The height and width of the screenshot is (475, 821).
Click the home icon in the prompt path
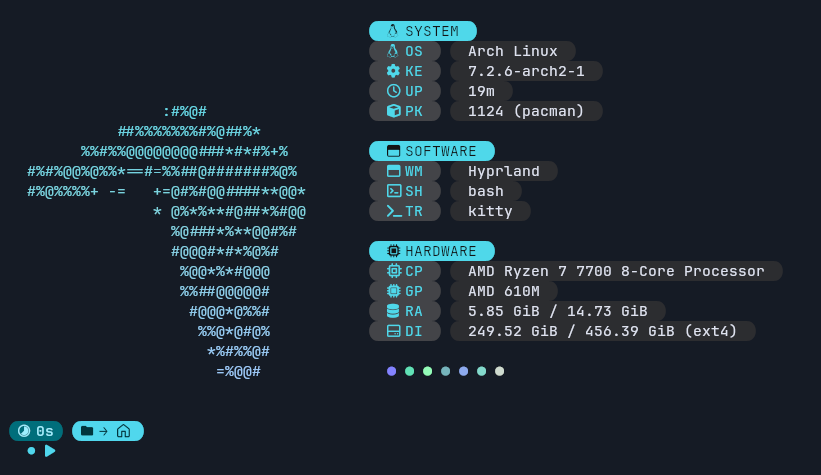[124, 431]
